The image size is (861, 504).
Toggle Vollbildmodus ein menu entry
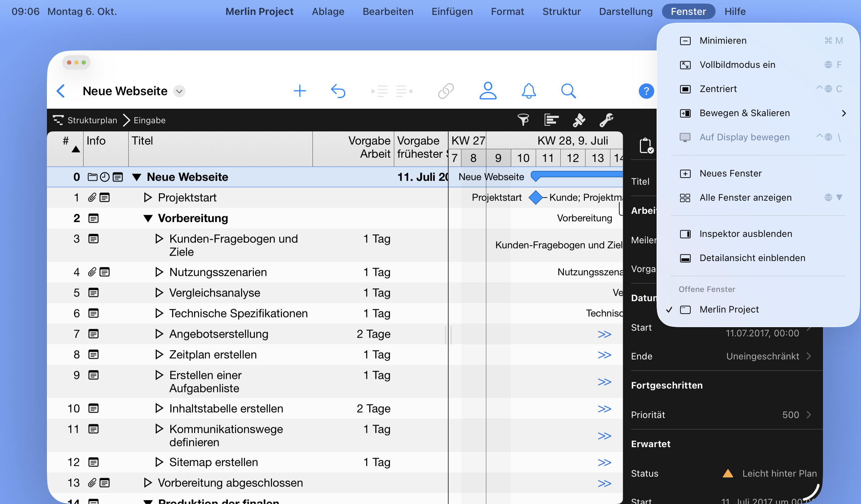[x=737, y=65]
